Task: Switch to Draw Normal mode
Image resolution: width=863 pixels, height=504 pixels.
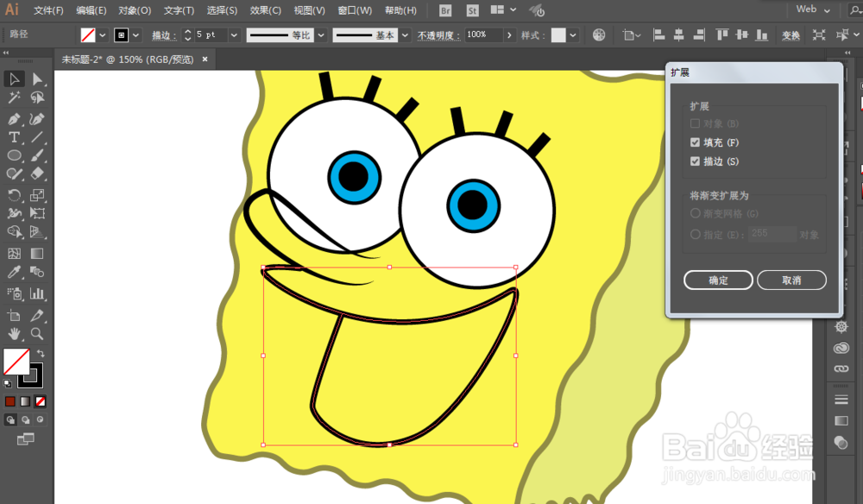Action: coord(10,419)
